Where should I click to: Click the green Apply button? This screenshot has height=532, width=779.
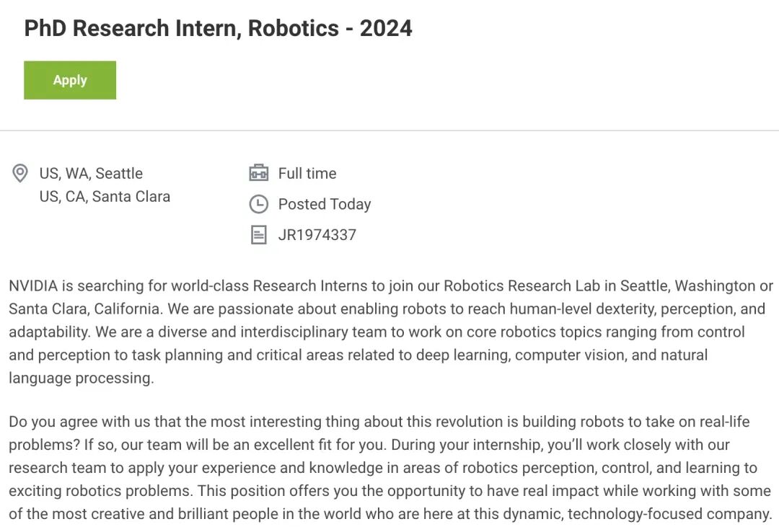70,80
